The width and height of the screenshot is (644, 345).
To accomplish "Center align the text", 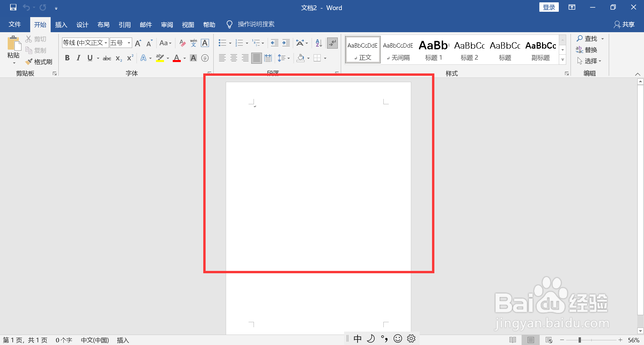I will coord(233,58).
